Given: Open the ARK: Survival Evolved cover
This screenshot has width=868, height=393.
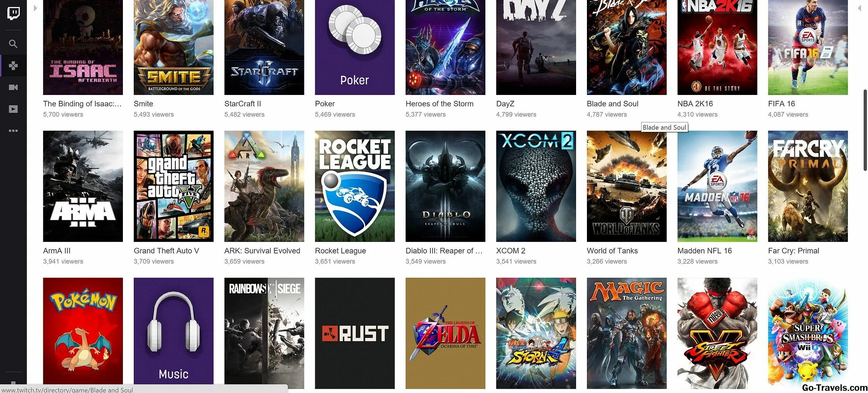Looking at the screenshot, I should click(x=264, y=186).
